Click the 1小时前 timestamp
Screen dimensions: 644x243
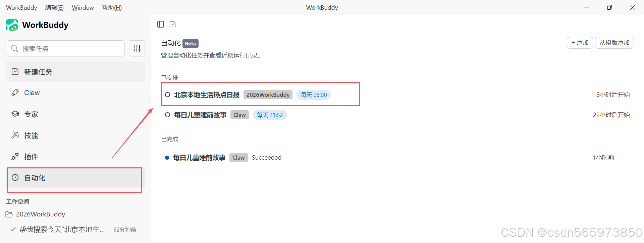click(603, 158)
